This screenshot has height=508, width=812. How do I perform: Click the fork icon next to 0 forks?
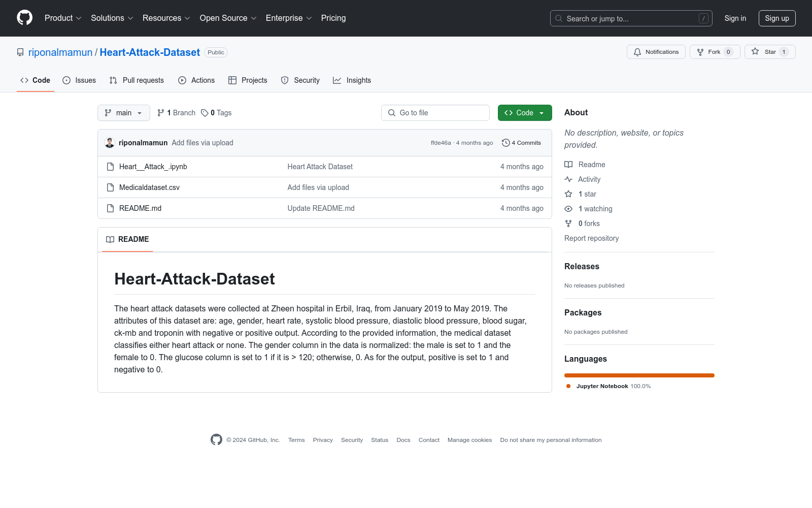pyautogui.click(x=568, y=224)
